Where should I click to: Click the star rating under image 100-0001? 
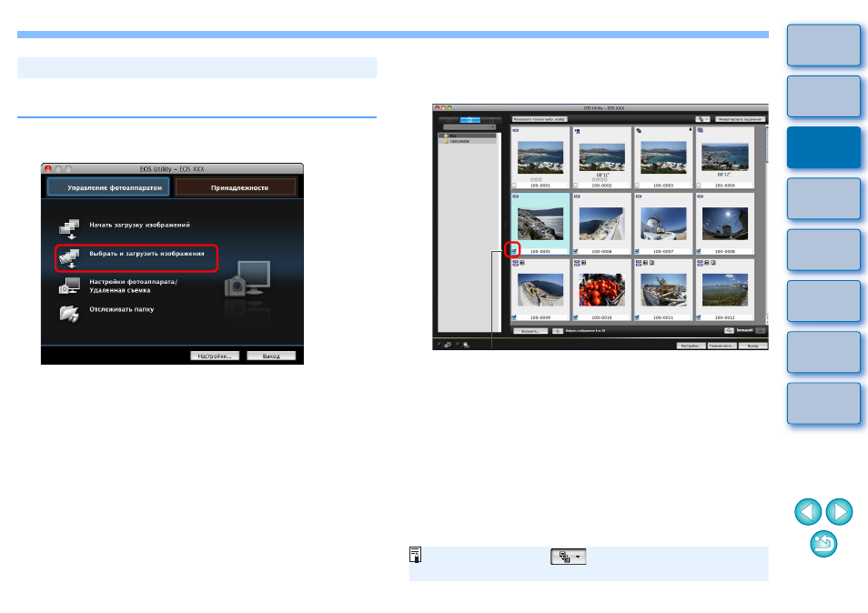tap(536, 180)
